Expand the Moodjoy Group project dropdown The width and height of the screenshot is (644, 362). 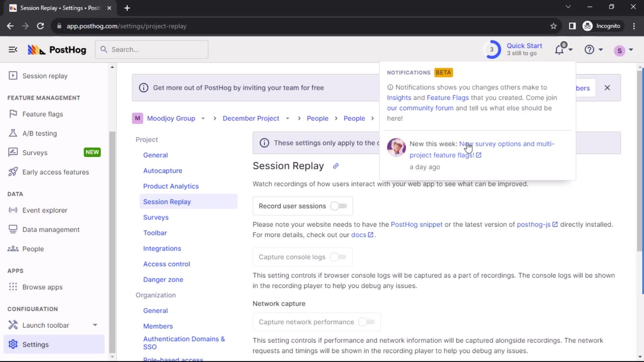[203, 118]
